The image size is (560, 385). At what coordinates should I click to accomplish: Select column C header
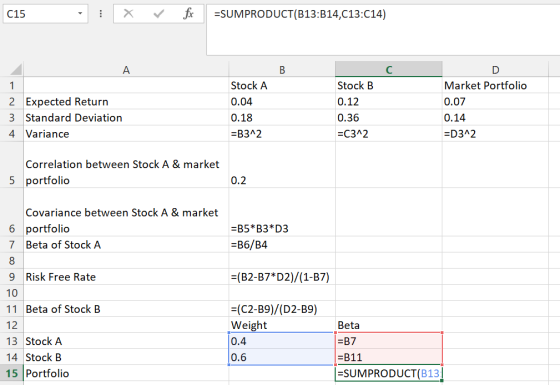[389, 70]
